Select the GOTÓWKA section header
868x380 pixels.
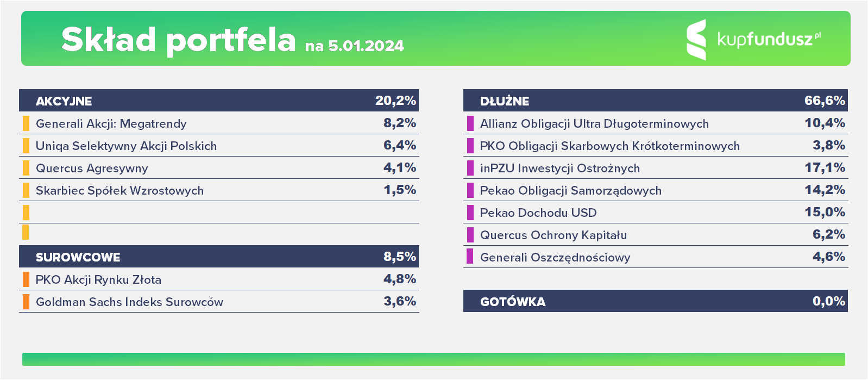coord(513,302)
